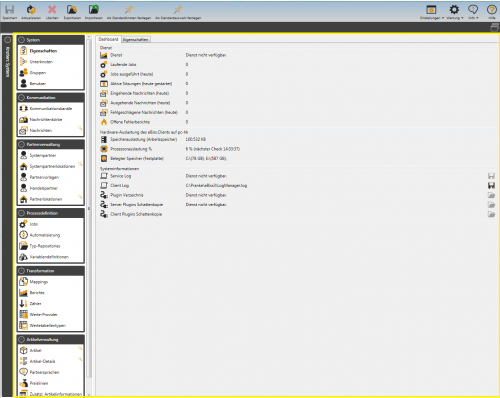This screenshot has width=500, height=398.
Task: Open the Einstellungen dropdown in the toolbar
Action: (x=432, y=12)
